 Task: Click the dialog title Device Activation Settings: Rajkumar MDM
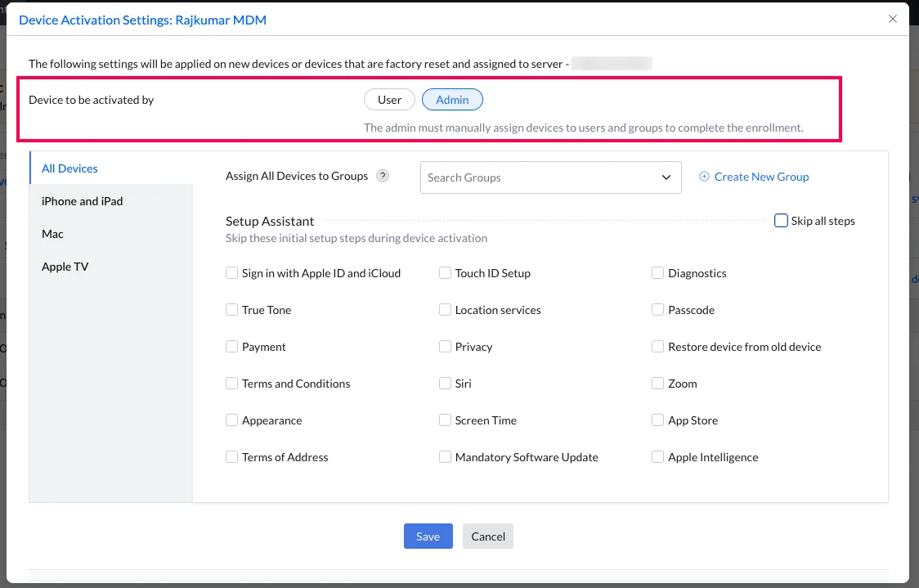[142, 20]
